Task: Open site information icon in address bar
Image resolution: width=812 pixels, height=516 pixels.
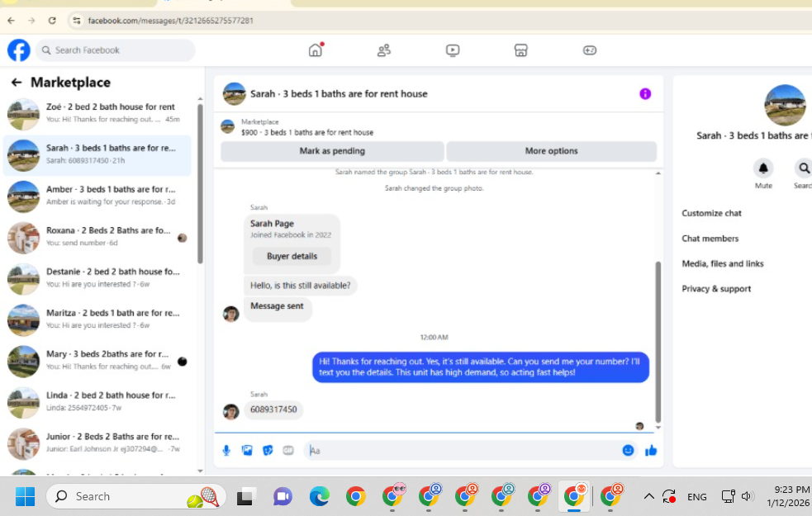Action: pyautogui.click(x=77, y=21)
